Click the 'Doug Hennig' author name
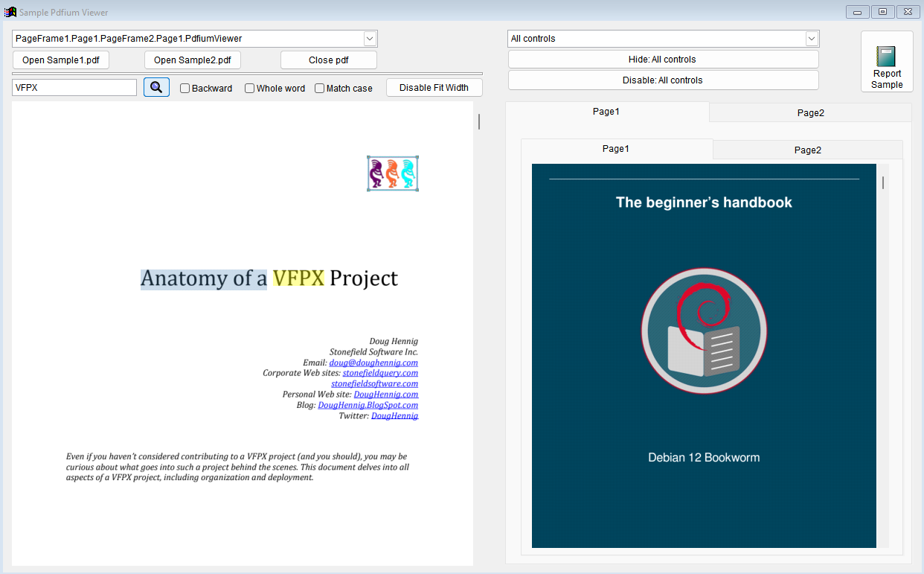The height and width of the screenshot is (574, 924). (x=394, y=342)
